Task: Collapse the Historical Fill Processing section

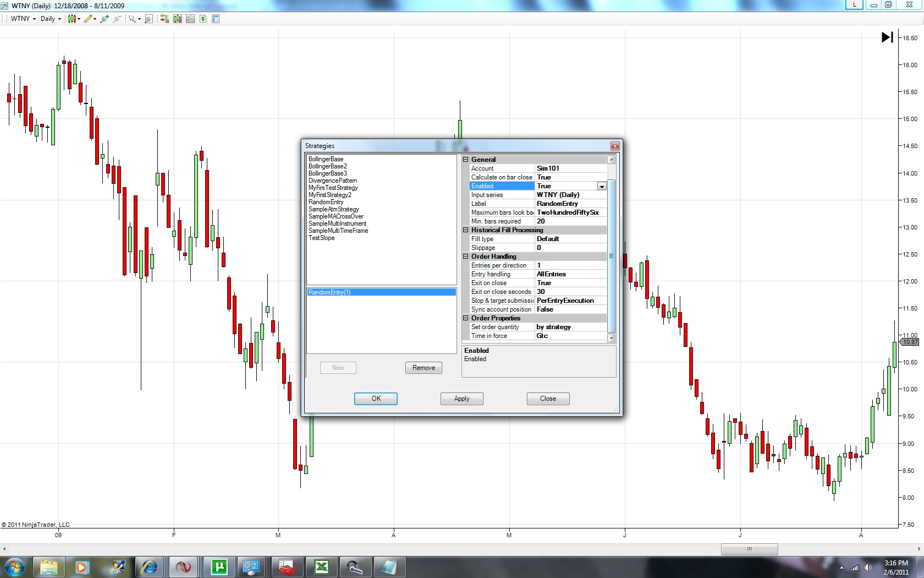Action: [466, 230]
